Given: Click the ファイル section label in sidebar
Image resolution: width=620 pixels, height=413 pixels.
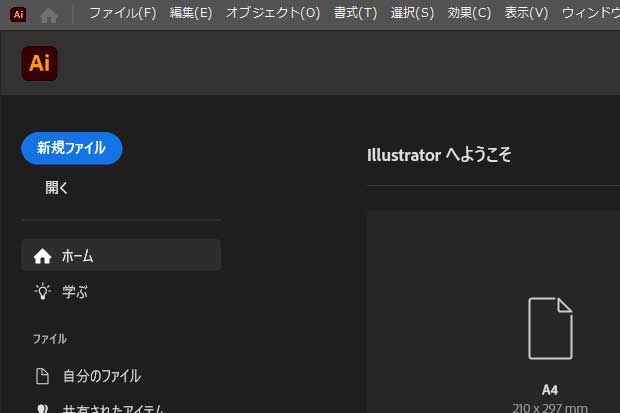Looking at the screenshot, I should tap(50, 339).
